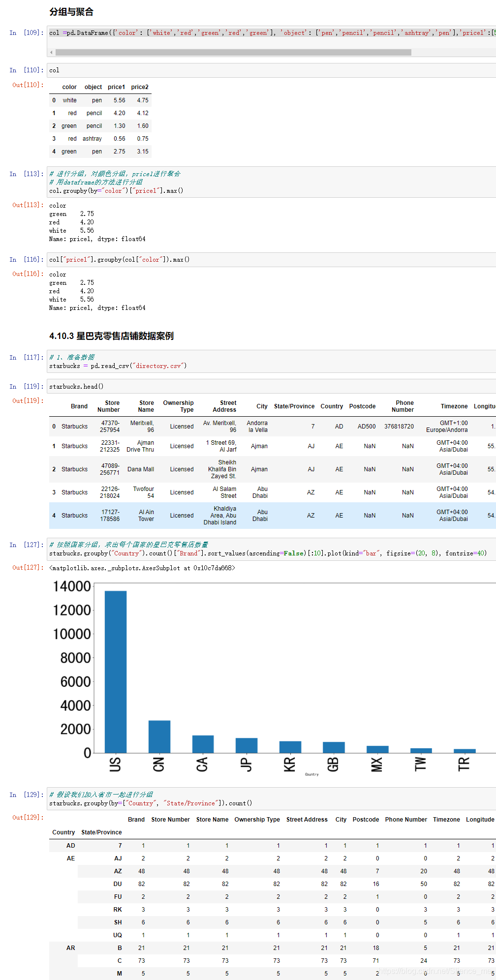Click the 'ashtray' cell in row 3
The width and height of the screenshot is (496, 980).
pyautogui.click(x=92, y=139)
